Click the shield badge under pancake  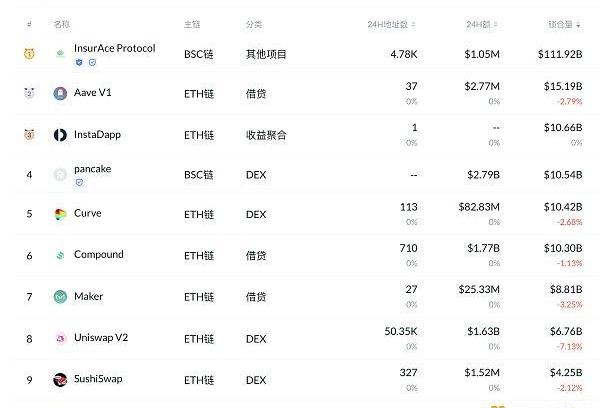79,183
